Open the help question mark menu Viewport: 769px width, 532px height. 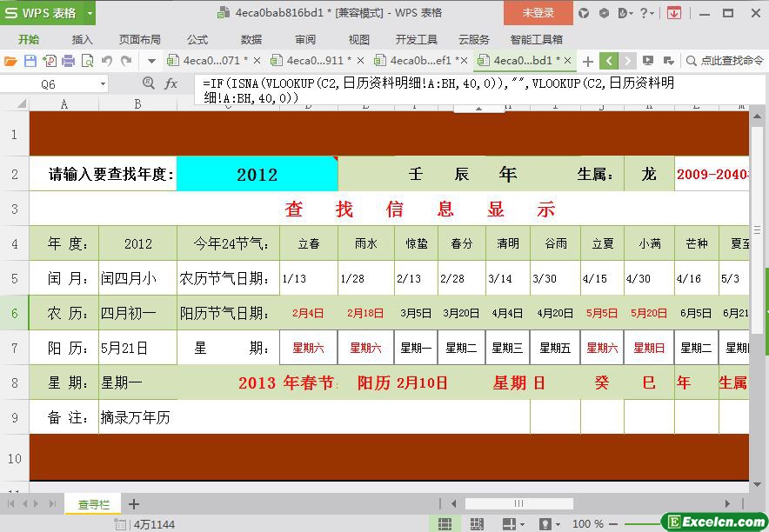(x=647, y=13)
